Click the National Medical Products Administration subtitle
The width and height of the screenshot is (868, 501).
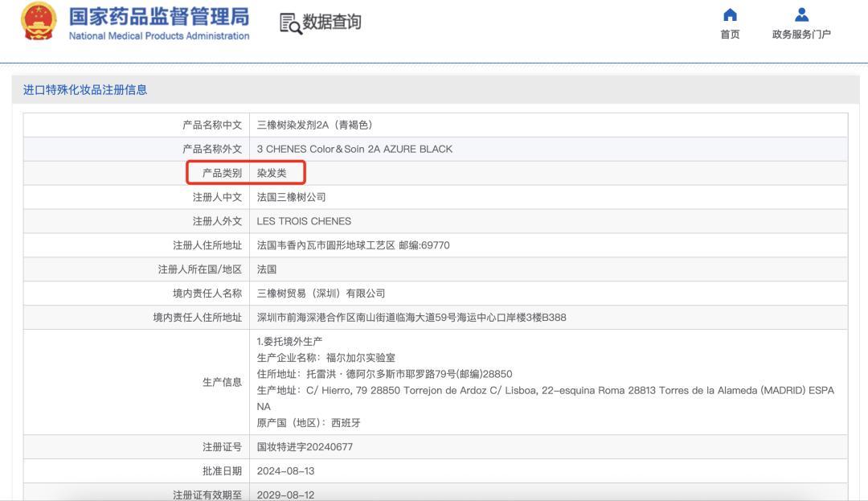point(159,36)
